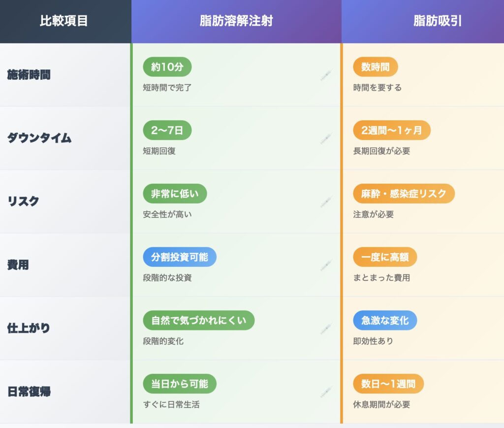Select the 脂肪溶解注射 column header
Screen dimensions: 504x428
(x=236, y=21)
